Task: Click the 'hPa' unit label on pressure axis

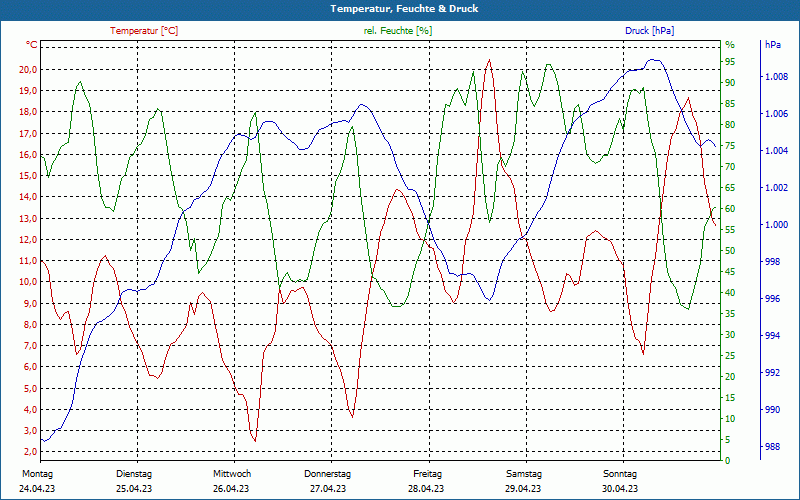Action: click(772, 45)
